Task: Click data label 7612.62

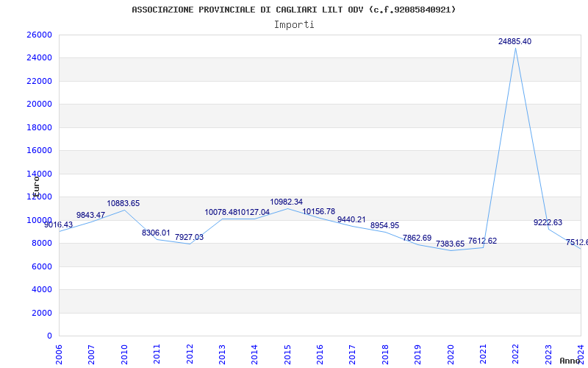Action: point(482,241)
